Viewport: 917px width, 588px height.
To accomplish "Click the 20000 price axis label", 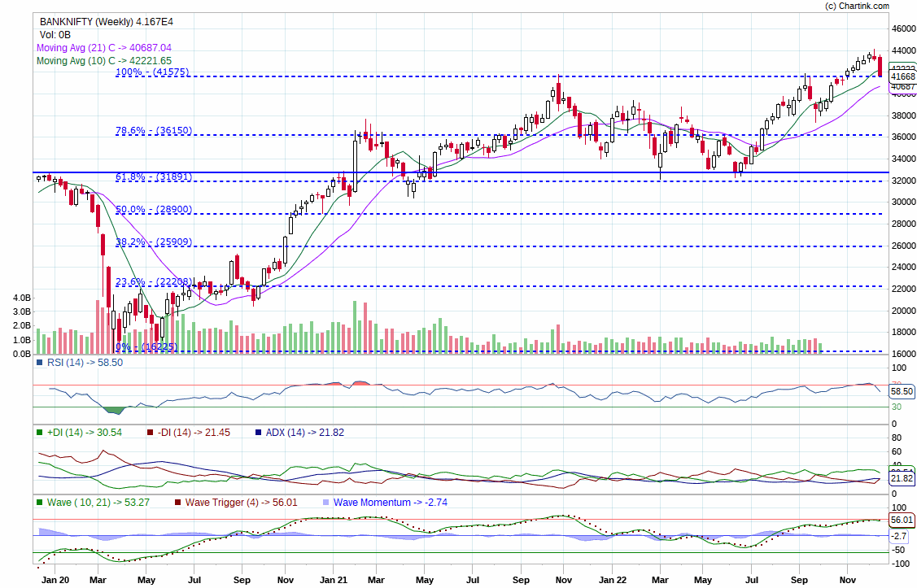I will point(903,311).
